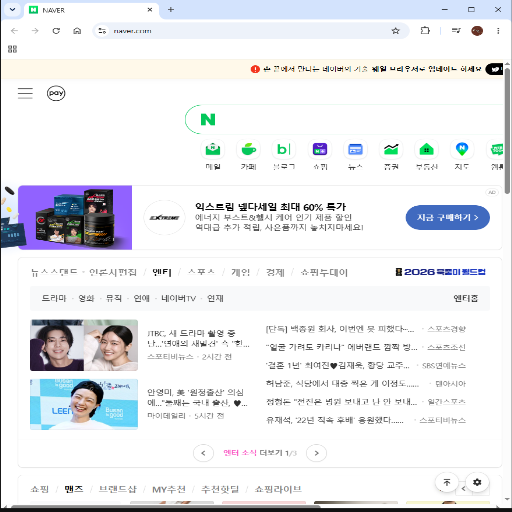Screen dimensions: 512x512
Task: Go to the previous entertainment news page arrow
Action: pyautogui.click(x=203, y=453)
